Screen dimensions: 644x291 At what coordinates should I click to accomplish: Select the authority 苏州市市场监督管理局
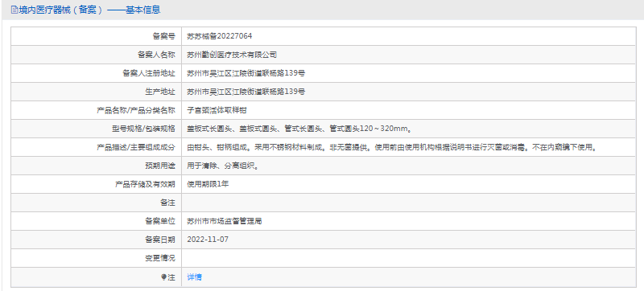tap(225, 221)
